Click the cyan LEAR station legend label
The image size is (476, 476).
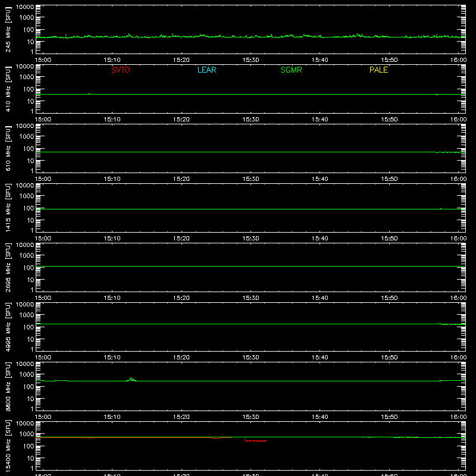coord(206,70)
